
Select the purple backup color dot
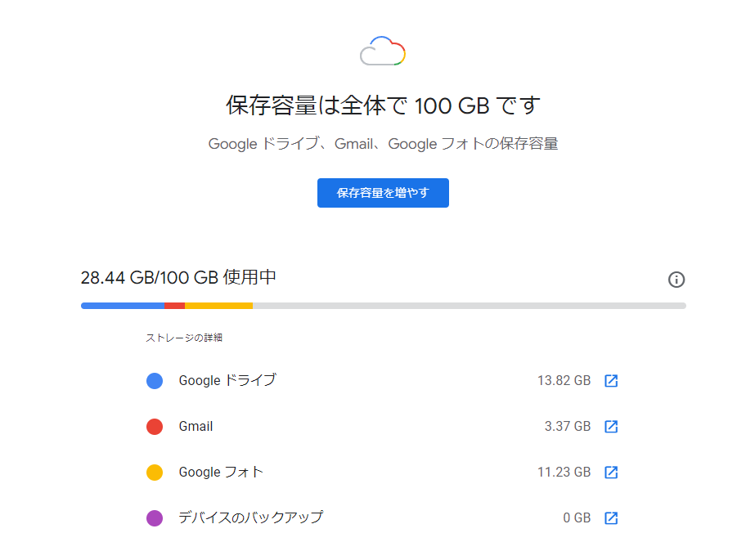click(155, 517)
